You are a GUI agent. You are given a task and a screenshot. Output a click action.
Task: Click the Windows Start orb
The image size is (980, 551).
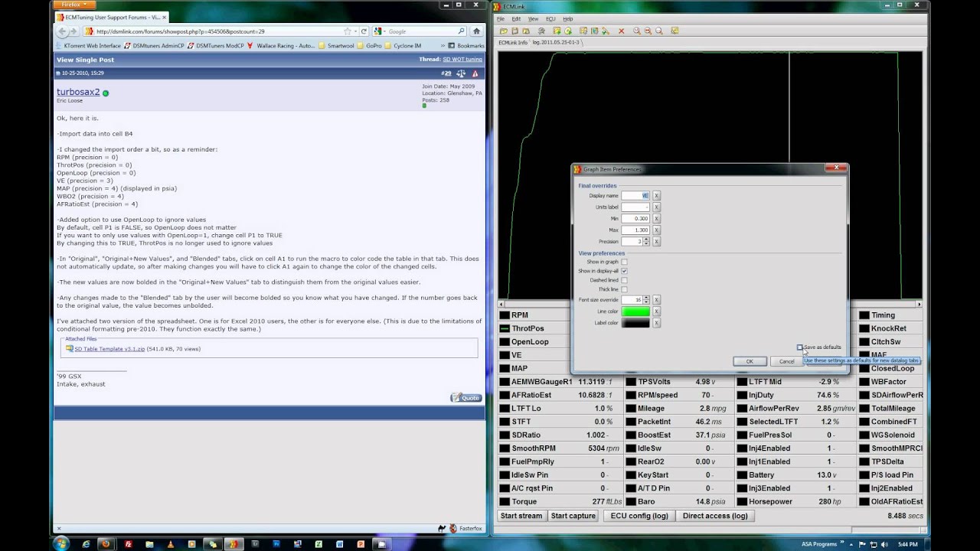pyautogui.click(x=61, y=543)
